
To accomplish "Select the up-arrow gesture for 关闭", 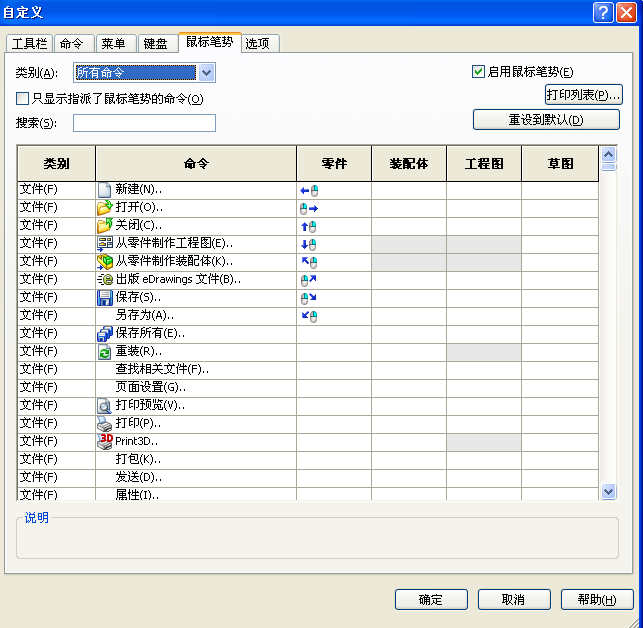I will (309, 227).
